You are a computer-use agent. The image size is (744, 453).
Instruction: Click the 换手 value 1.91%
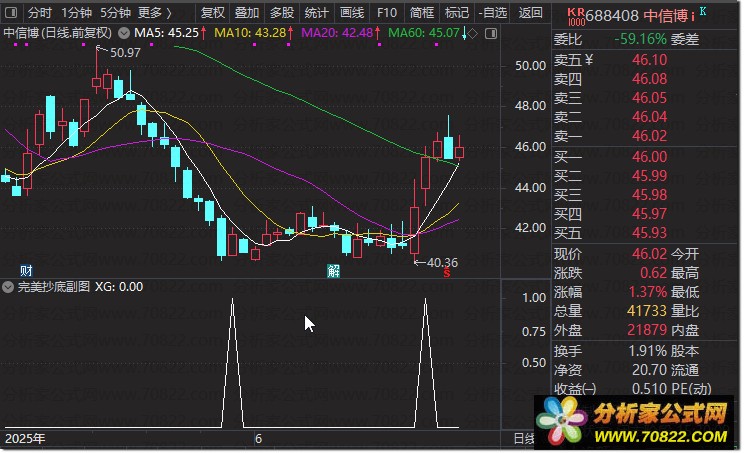click(x=648, y=351)
